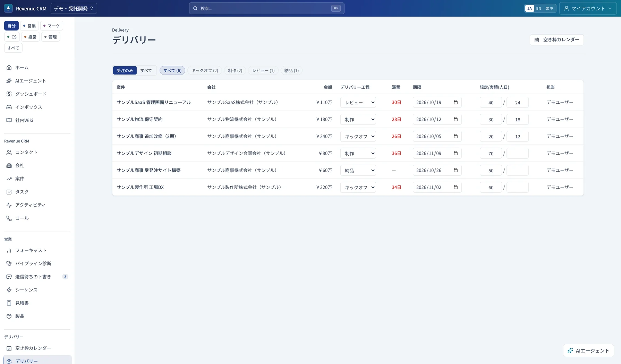Open the 見積書 calculator icon
The image size is (621, 364).
coord(9,303)
